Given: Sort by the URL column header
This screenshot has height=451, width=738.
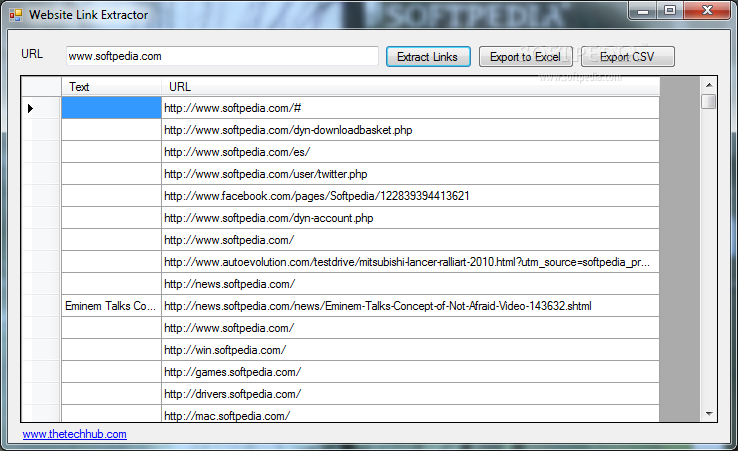Looking at the screenshot, I should (x=410, y=87).
